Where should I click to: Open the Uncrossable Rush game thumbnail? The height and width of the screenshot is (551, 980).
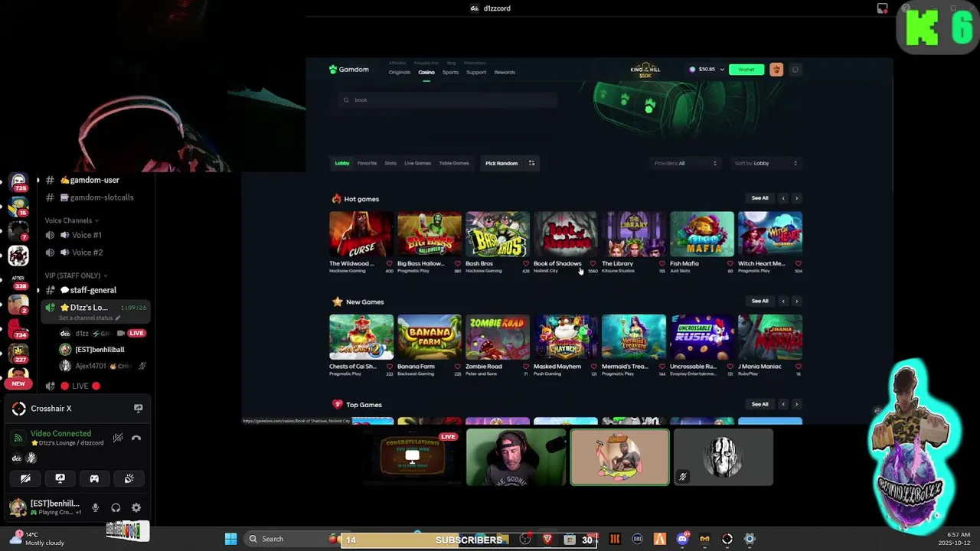pyautogui.click(x=702, y=337)
